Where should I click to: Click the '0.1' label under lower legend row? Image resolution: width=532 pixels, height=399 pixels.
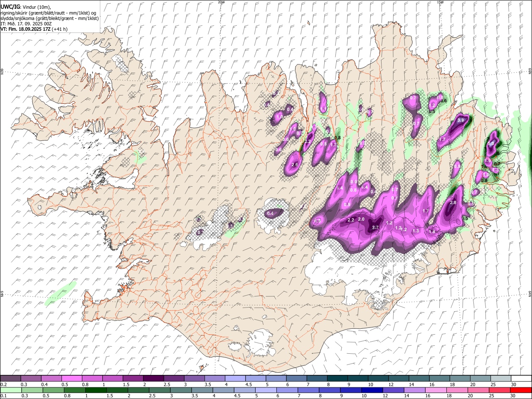(x=3, y=396)
